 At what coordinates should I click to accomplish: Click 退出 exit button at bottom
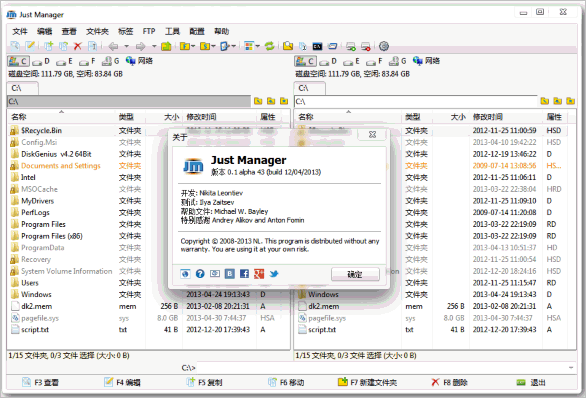pyautogui.click(x=531, y=382)
